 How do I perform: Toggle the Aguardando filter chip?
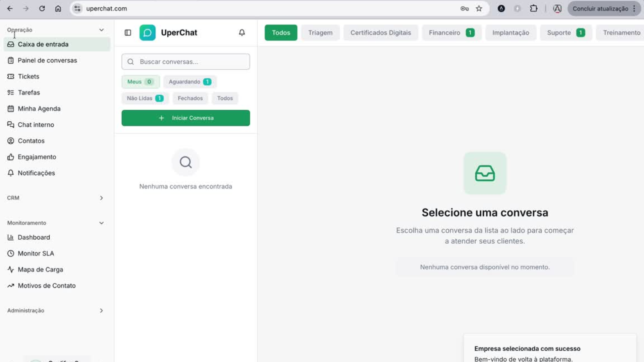tap(190, 82)
